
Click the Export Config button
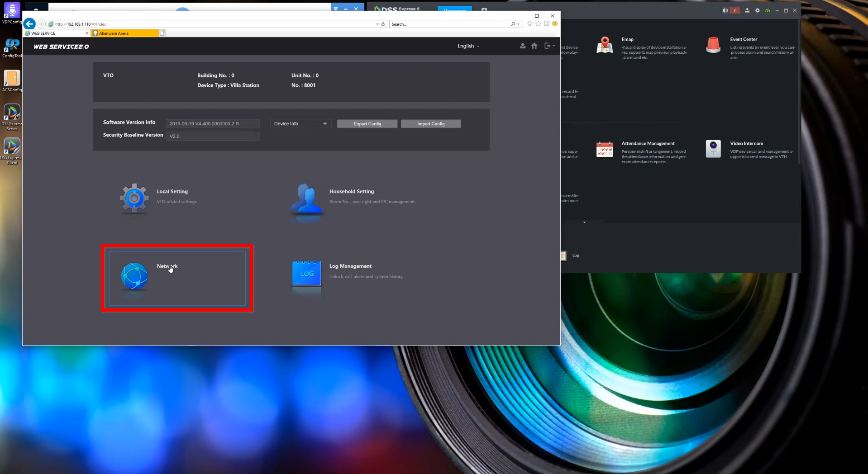[367, 124]
